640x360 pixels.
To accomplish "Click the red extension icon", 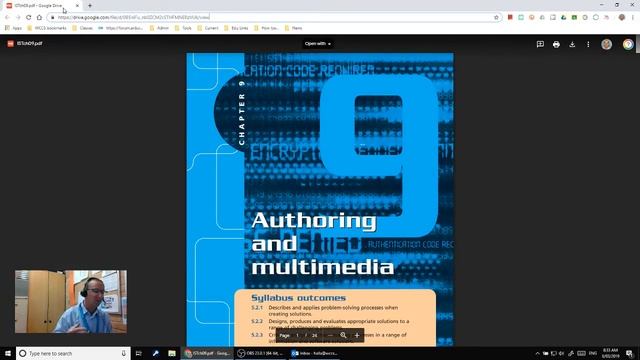I will coord(510,17).
